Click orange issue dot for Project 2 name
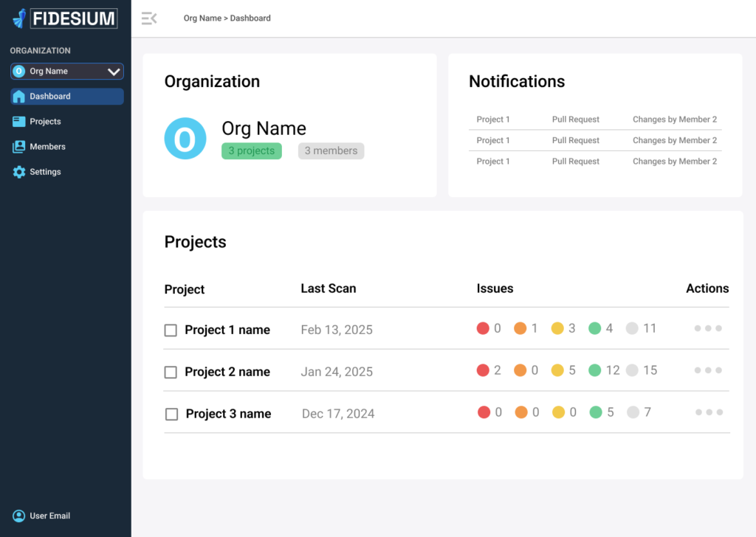The width and height of the screenshot is (756, 537). pos(520,370)
